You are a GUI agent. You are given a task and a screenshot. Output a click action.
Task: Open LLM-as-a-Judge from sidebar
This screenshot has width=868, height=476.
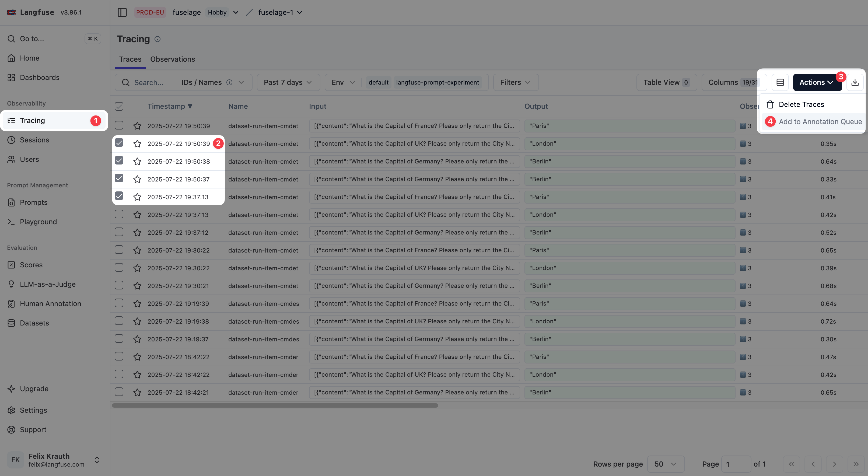(47, 284)
